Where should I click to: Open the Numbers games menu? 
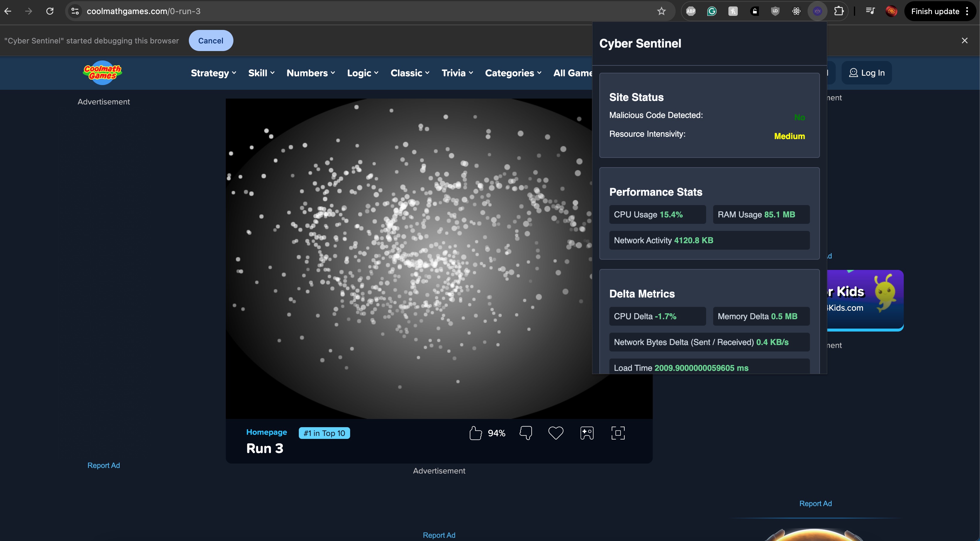(311, 73)
